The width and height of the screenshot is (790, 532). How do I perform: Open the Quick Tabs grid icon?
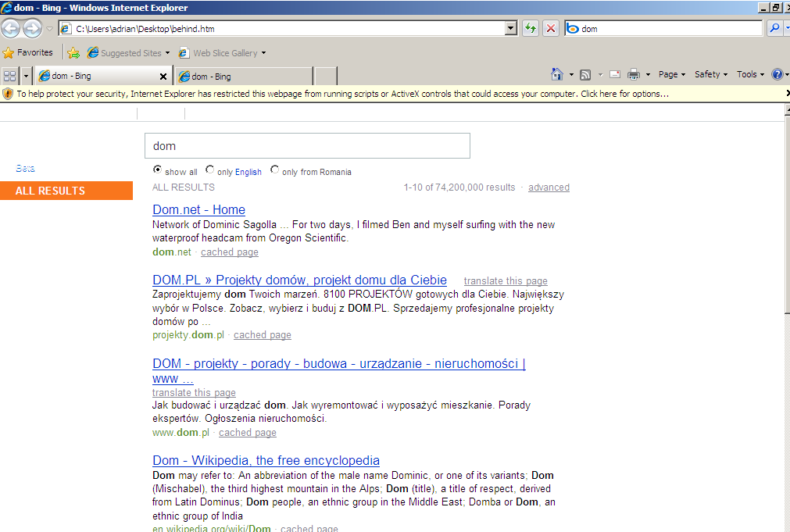click(10, 76)
